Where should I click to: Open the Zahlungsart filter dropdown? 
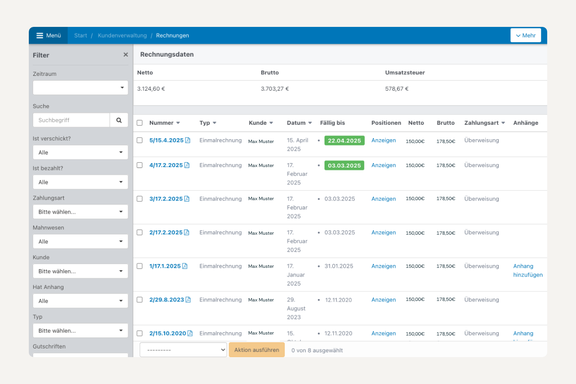[80, 212]
